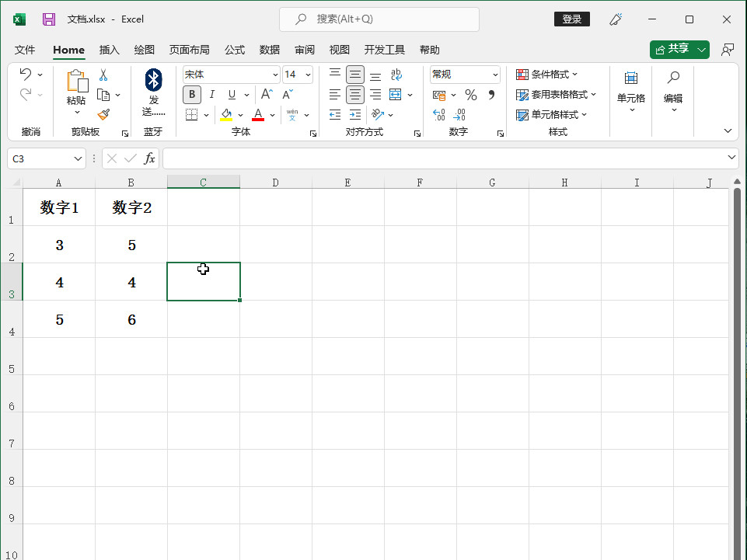Toggle Italic formatting
Image resolution: width=747 pixels, height=560 pixels.
(211, 95)
